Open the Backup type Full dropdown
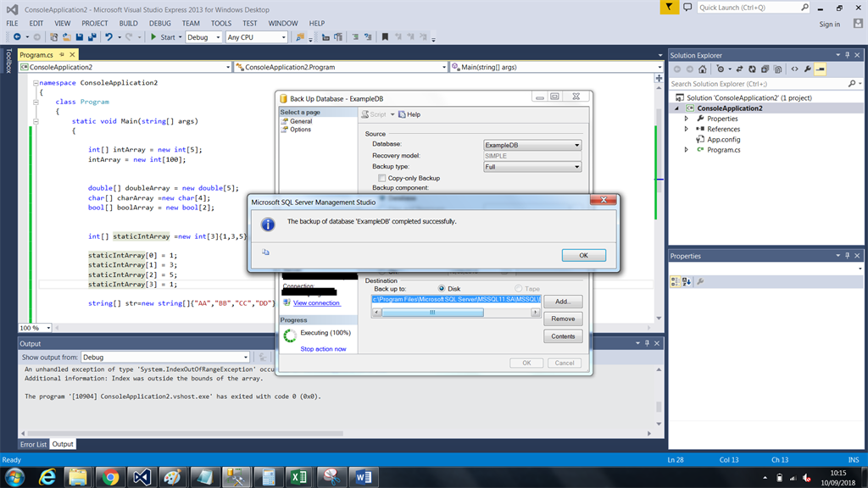This screenshot has width=868, height=488. point(532,167)
